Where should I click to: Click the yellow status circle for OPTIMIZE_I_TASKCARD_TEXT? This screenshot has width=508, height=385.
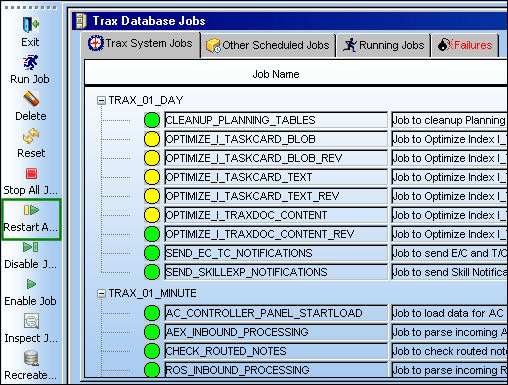pos(152,177)
